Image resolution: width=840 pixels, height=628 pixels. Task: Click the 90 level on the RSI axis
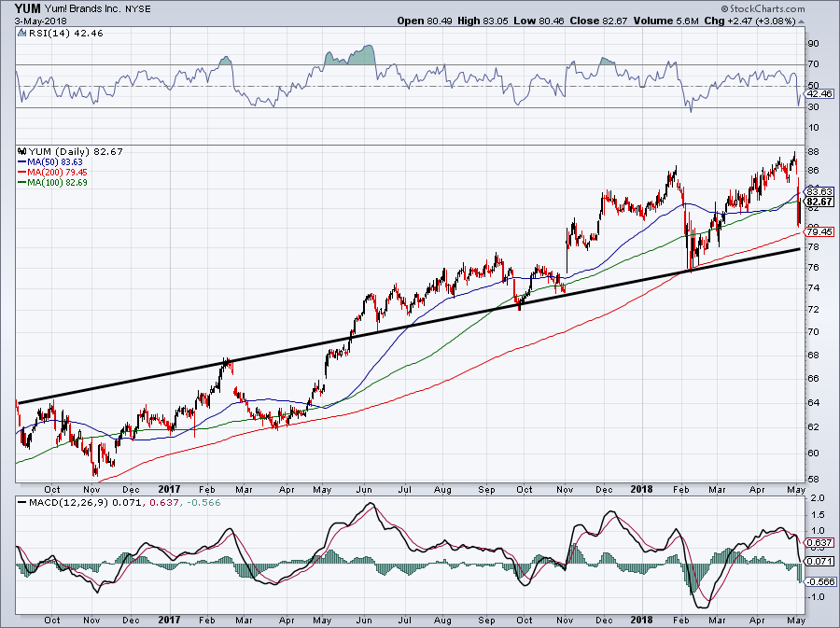[813, 43]
